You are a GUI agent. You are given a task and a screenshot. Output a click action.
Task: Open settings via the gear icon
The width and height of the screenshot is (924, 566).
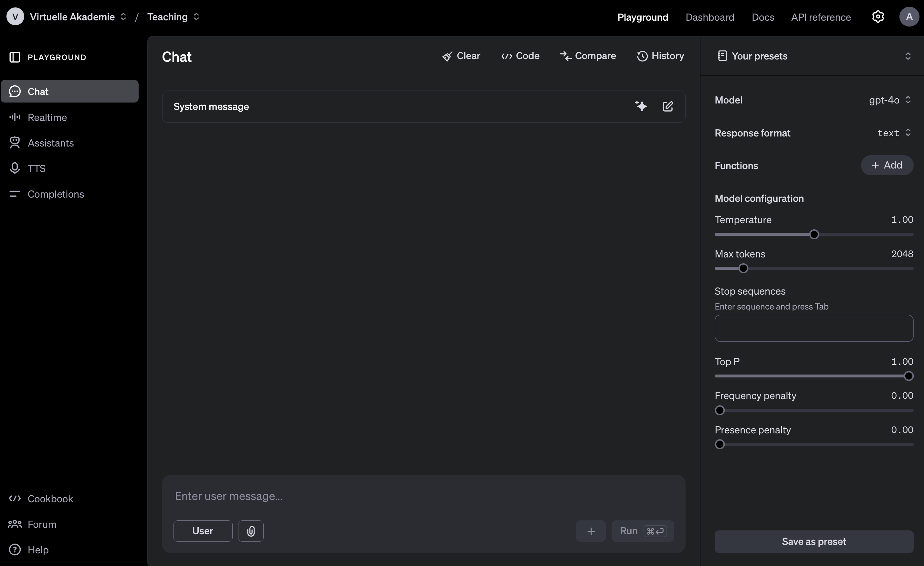(877, 17)
